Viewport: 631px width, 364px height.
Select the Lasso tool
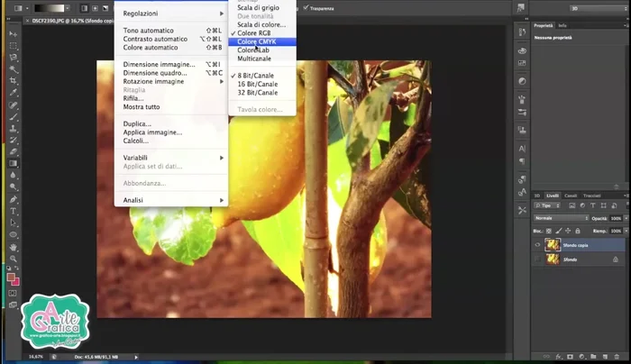pyautogui.click(x=14, y=57)
